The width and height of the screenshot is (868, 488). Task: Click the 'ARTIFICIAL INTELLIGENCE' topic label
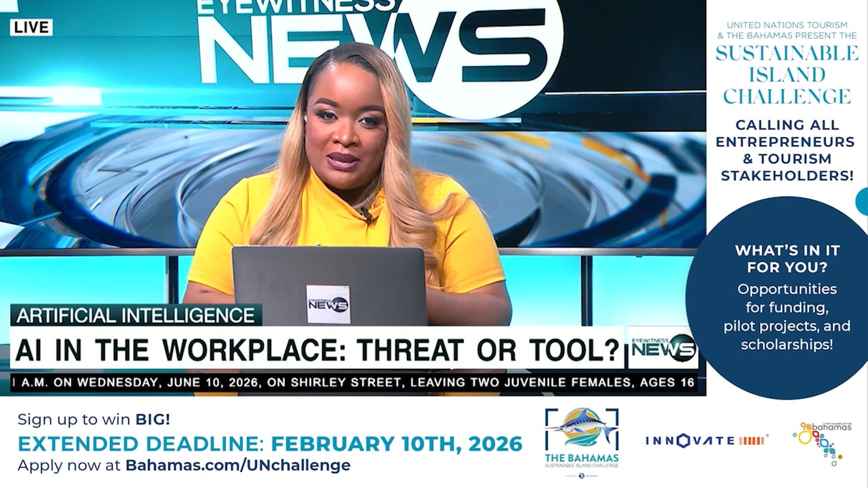(x=136, y=315)
